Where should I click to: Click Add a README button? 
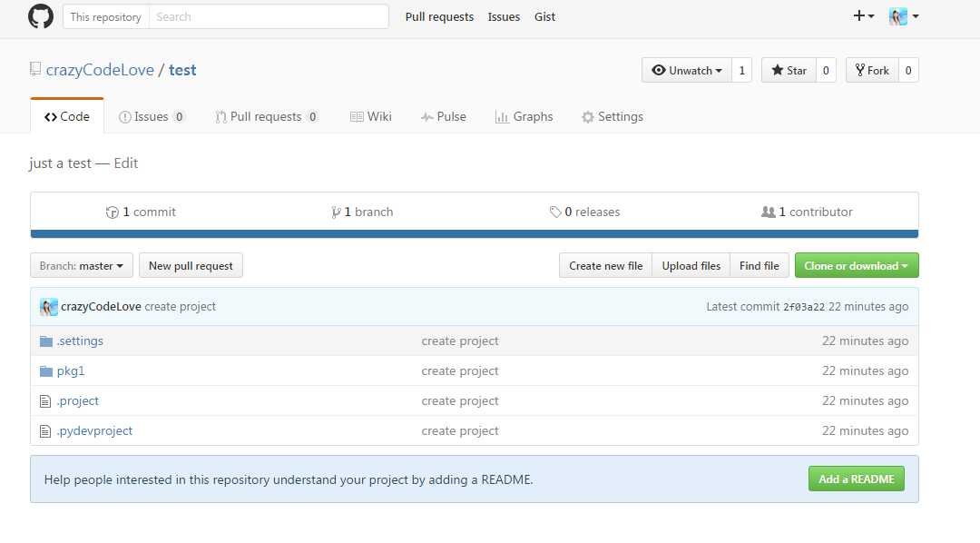click(x=857, y=479)
